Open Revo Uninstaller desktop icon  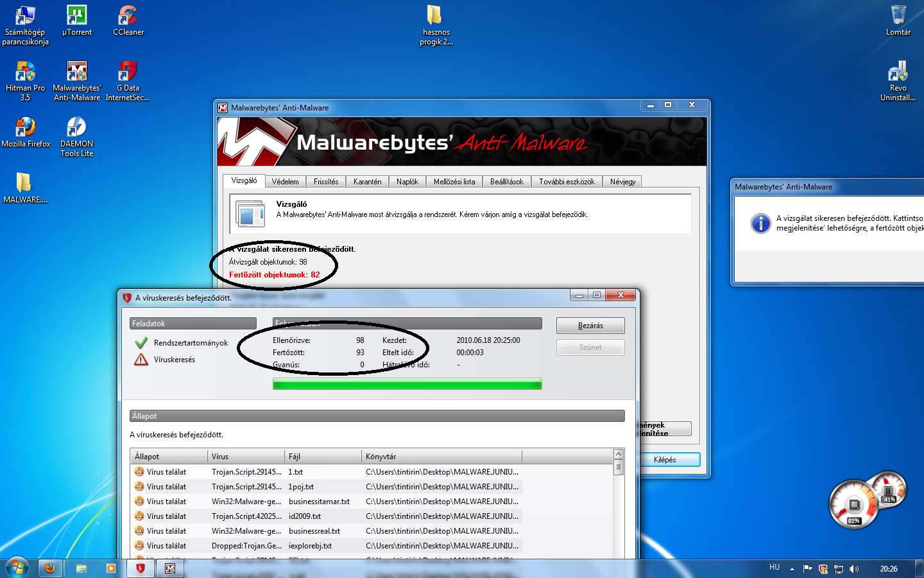(x=898, y=82)
